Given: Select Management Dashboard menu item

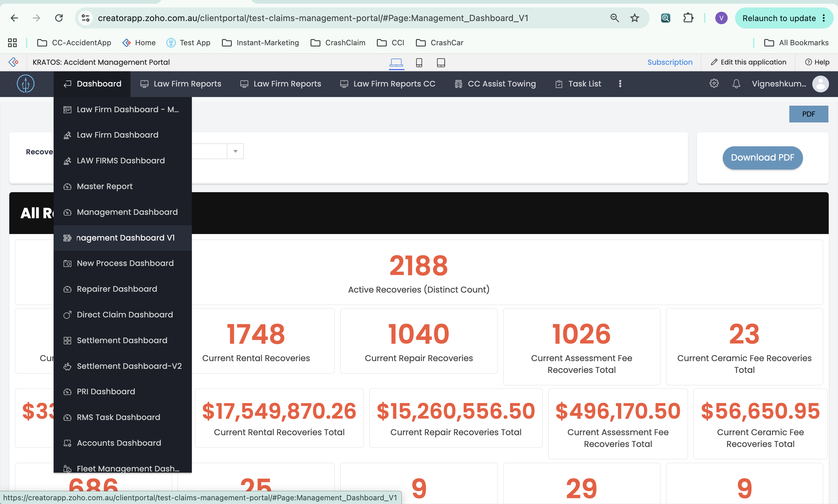Looking at the screenshot, I should point(123,212).
